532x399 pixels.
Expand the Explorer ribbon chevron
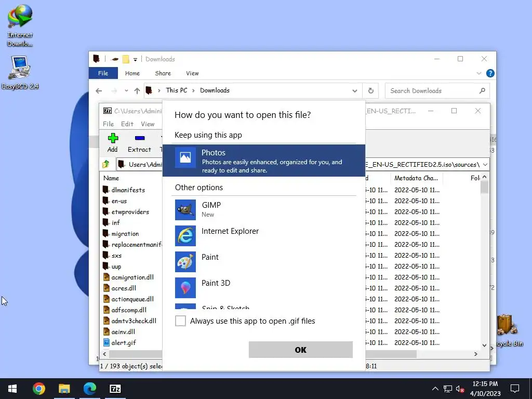(478, 73)
